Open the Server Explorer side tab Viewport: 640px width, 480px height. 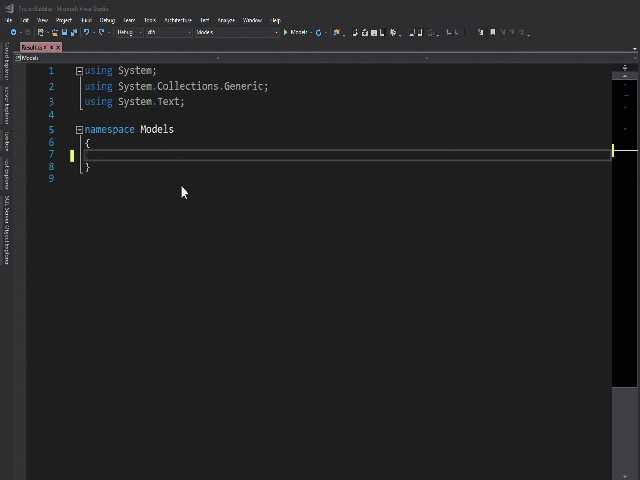click(7, 105)
